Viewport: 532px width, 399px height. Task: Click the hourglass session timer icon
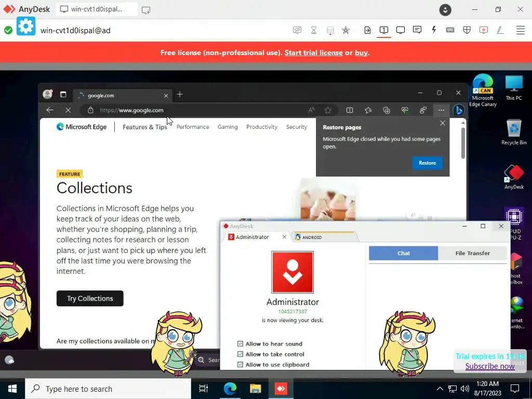pos(314,30)
